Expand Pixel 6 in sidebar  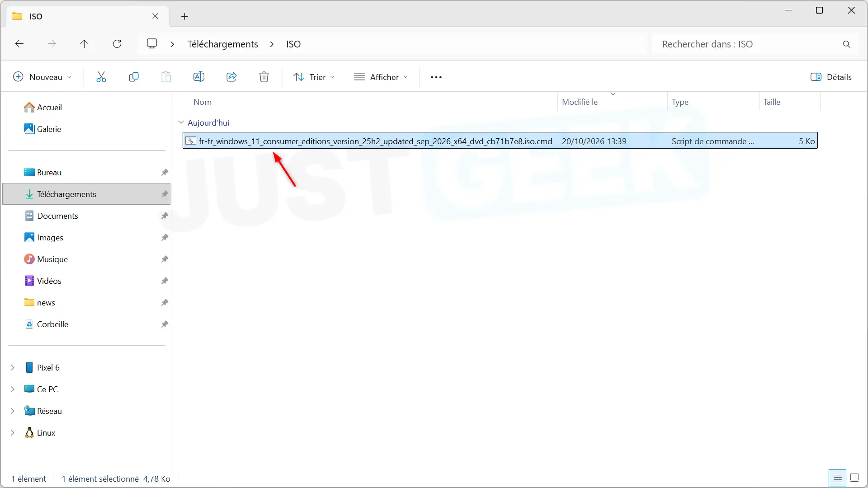13,368
